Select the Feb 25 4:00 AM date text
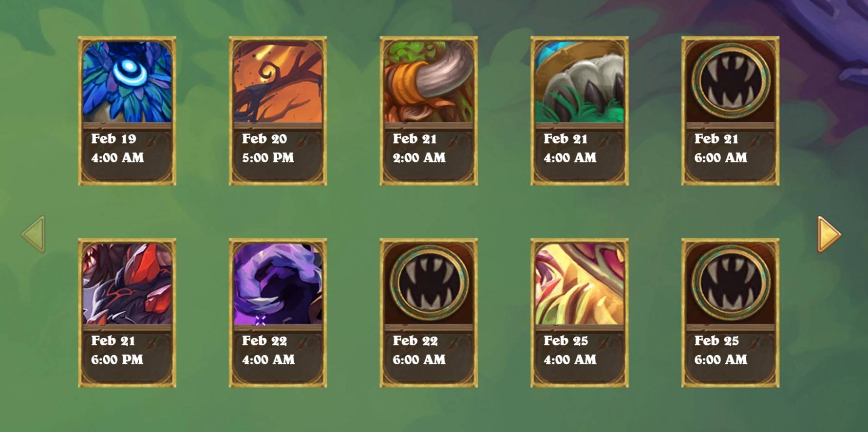 pos(570,350)
